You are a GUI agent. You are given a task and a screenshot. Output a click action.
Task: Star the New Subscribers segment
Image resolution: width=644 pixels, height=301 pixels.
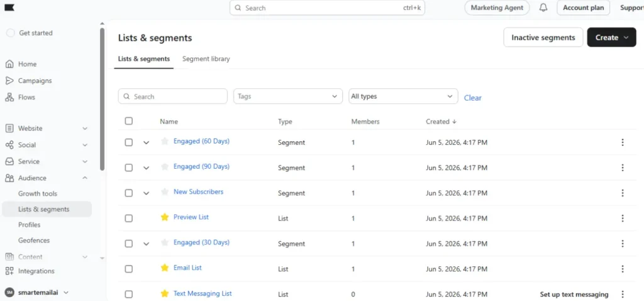[165, 192]
